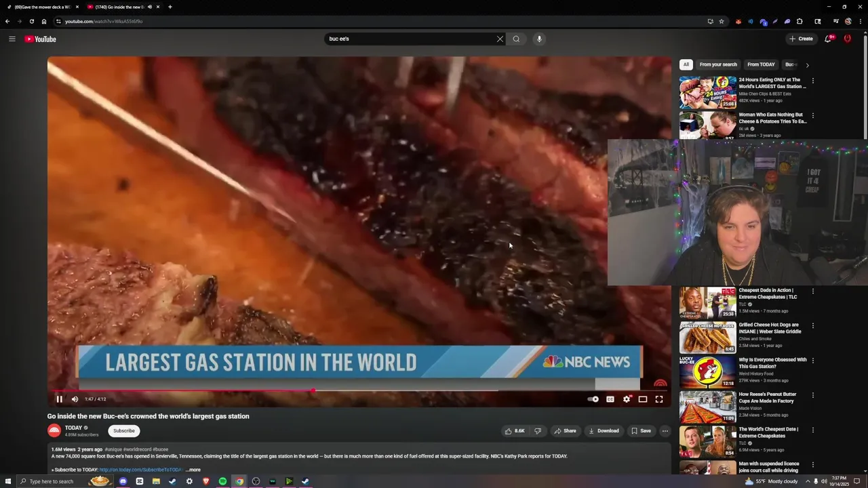Open the Windows Start menu
Viewport: 868px width, 488px height.
pyautogui.click(x=7, y=481)
